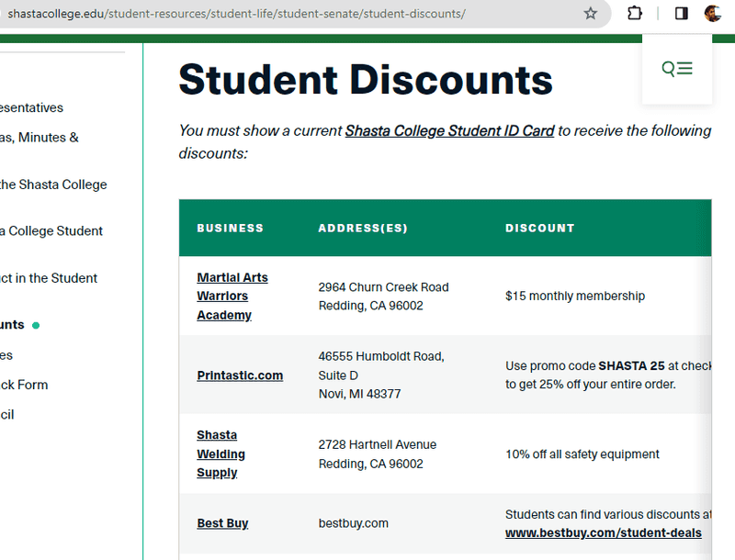Viewport: 735px width, 560px height.
Task: Click the Business column header
Action: coord(230,228)
